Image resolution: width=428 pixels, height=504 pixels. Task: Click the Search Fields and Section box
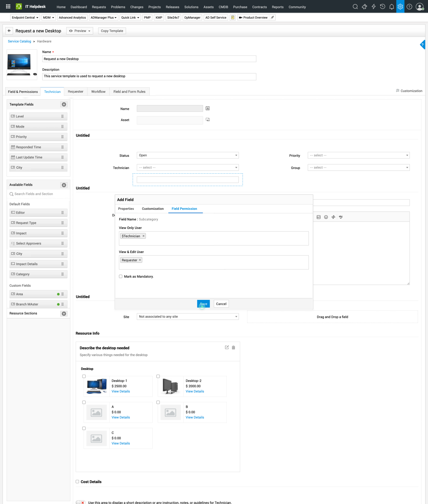tap(39, 194)
